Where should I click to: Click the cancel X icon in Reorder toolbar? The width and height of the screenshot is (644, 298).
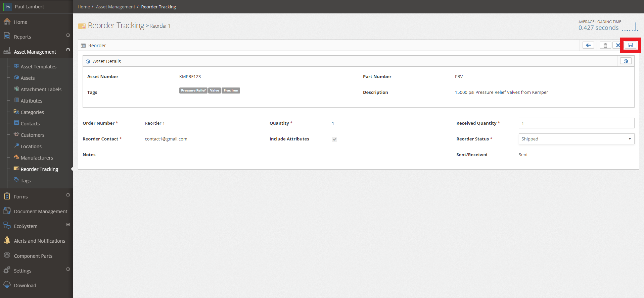[618, 45]
